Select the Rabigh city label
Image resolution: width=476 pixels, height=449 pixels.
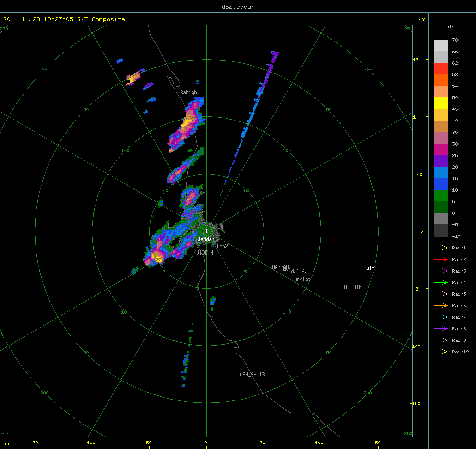(188, 92)
